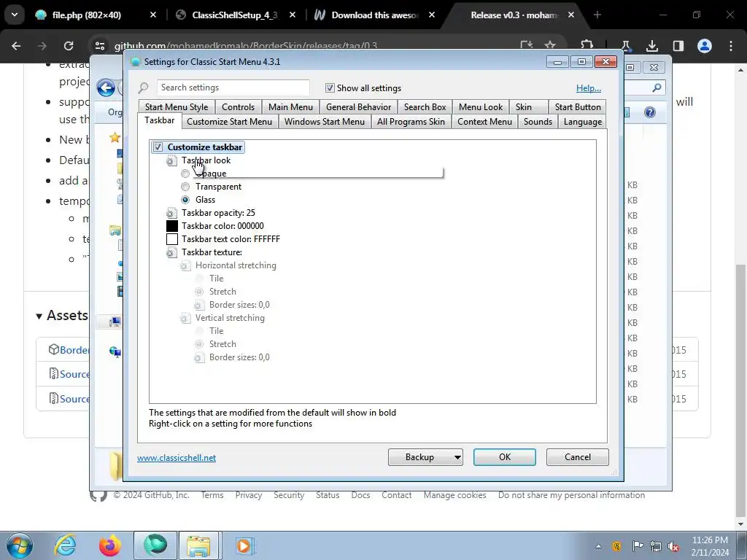Uncheck the Customize taskbar checkbox
The width and height of the screenshot is (747, 560).
coord(158,147)
